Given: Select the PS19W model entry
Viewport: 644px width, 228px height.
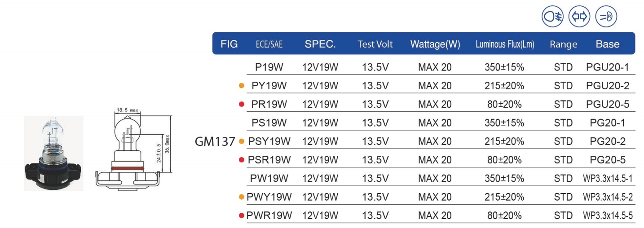Looking at the screenshot, I should 269,123.
